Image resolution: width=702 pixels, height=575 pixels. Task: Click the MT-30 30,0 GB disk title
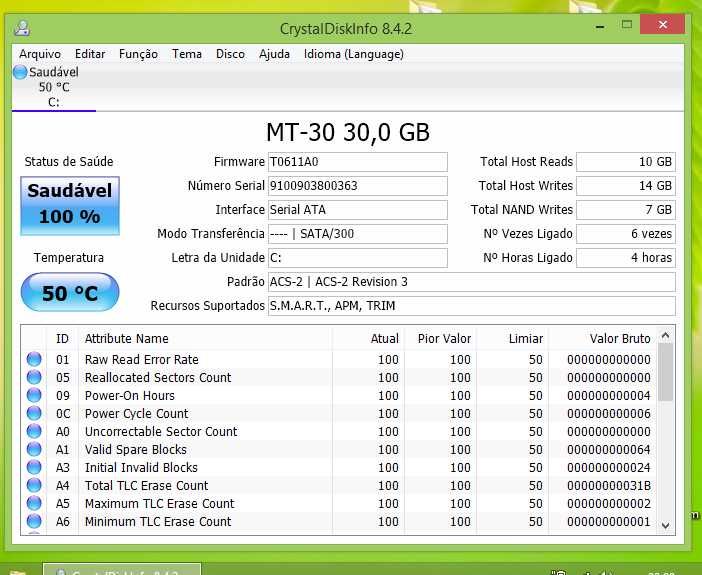pos(348,133)
